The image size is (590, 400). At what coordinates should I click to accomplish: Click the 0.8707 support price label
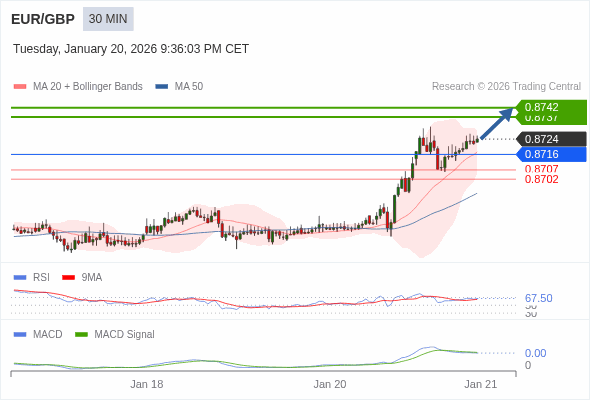click(x=541, y=169)
